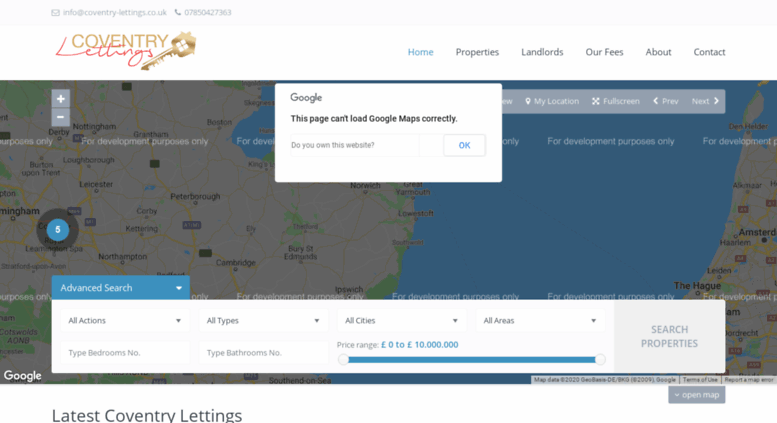Viewport: 777px width, 423px height.
Task: Click the map cluster marker showing 5
Action: pos(57,230)
